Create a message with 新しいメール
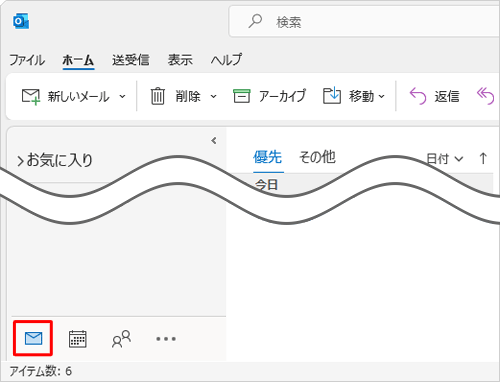The width and height of the screenshot is (500, 382). coord(66,96)
